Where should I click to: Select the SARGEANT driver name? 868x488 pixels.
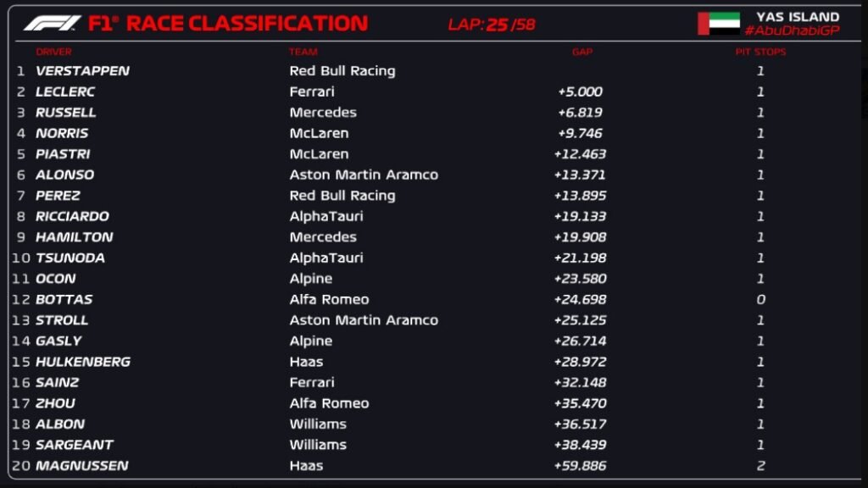[75, 445]
